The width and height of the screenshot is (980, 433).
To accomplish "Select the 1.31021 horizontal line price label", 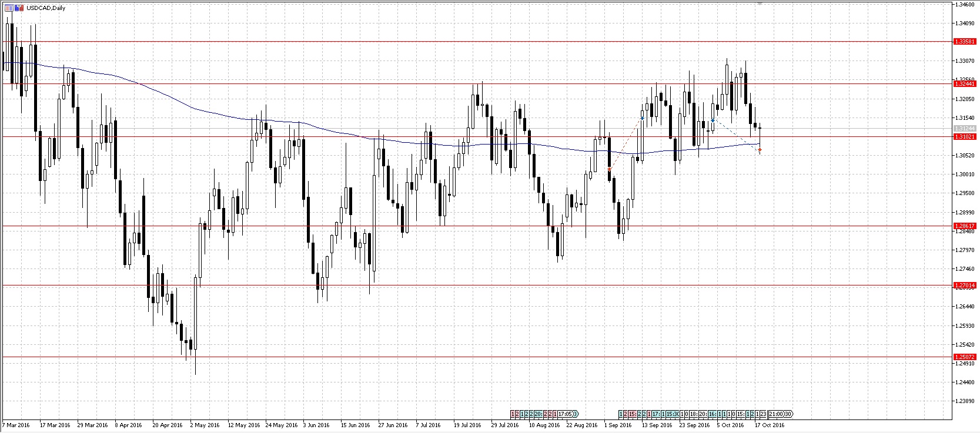I will point(965,137).
